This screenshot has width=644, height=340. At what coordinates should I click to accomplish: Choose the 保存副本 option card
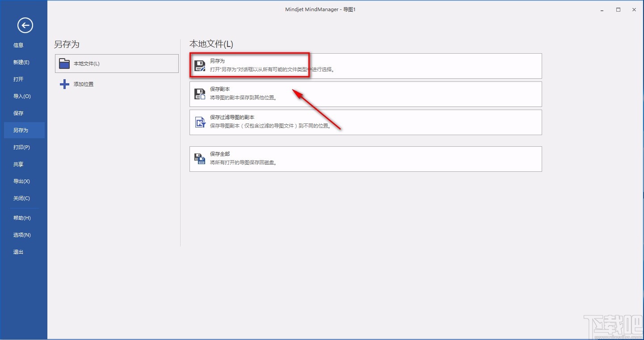click(366, 94)
